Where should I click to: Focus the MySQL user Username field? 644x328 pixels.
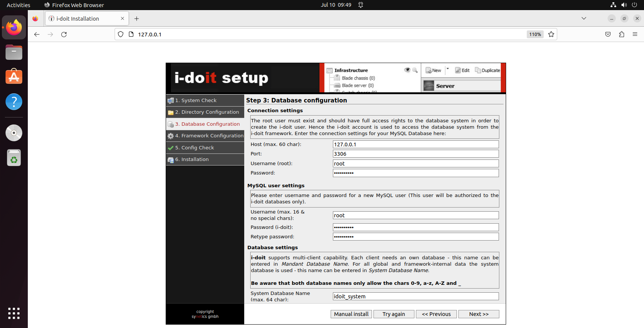click(x=416, y=215)
